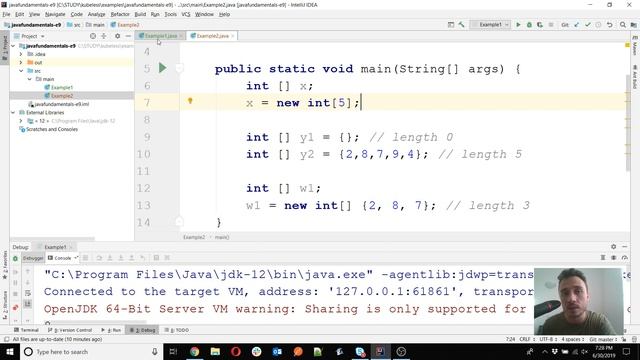The image size is (640, 360).
Task: Collapse the main folder
Action: (x=29, y=79)
